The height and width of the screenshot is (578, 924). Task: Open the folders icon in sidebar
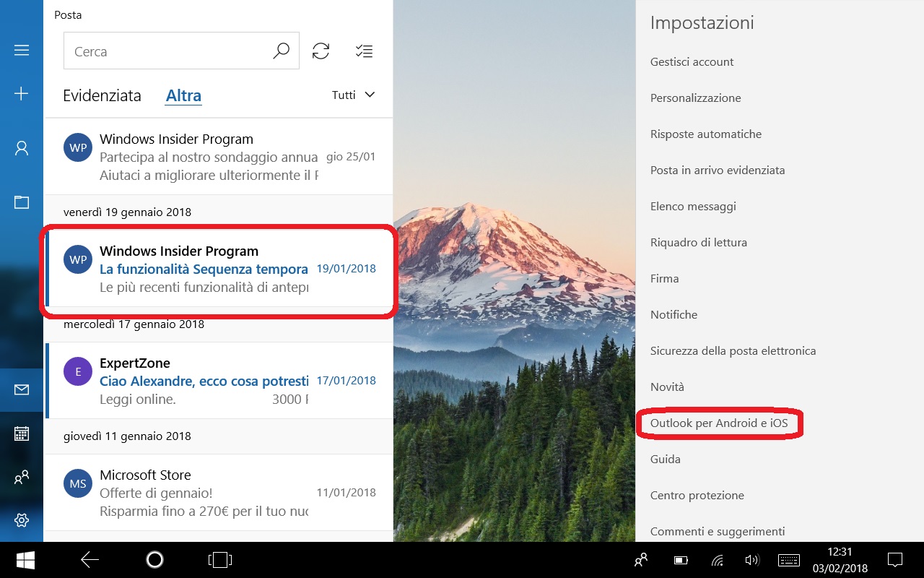tap(22, 202)
